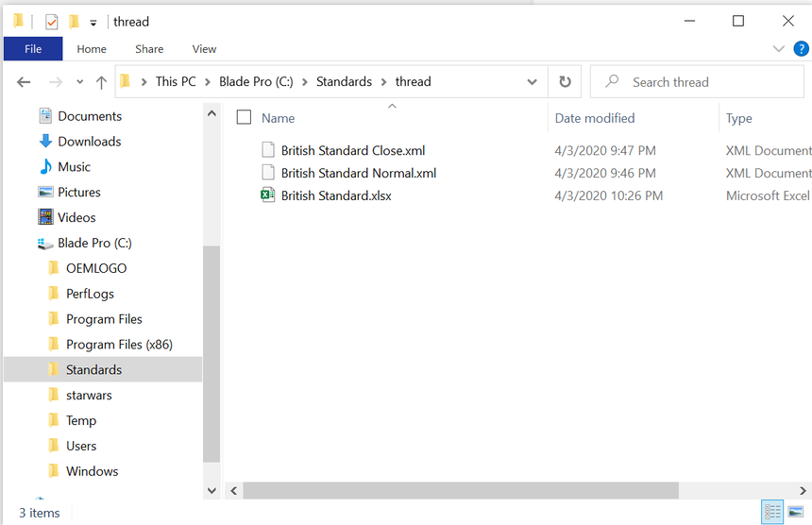
Task: Go up one folder level
Action: pyautogui.click(x=102, y=82)
